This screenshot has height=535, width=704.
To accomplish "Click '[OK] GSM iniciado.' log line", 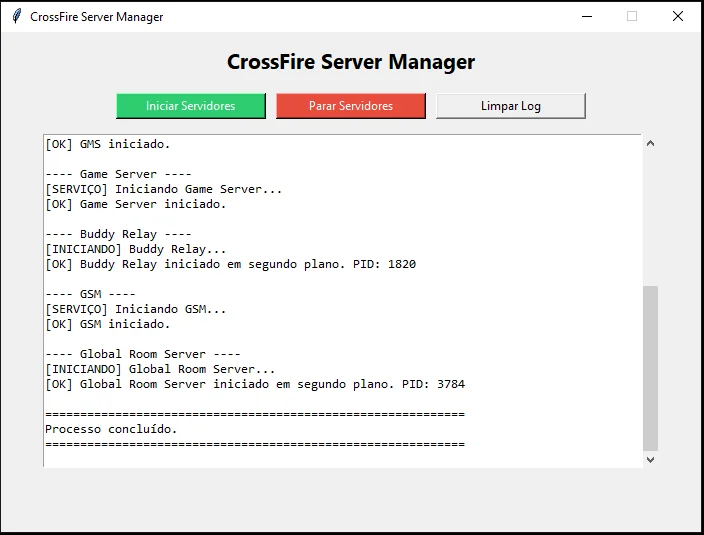I will [108, 324].
